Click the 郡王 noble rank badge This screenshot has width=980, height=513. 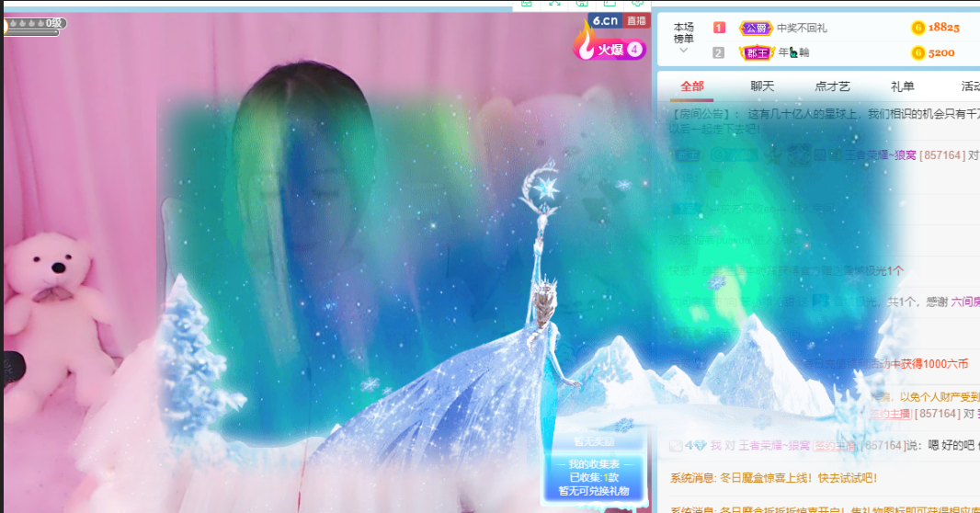tap(757, 53)
